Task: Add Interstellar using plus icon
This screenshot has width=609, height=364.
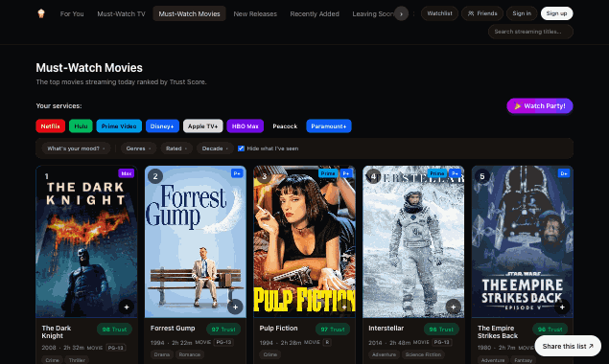Action: [x=454, y=307]
